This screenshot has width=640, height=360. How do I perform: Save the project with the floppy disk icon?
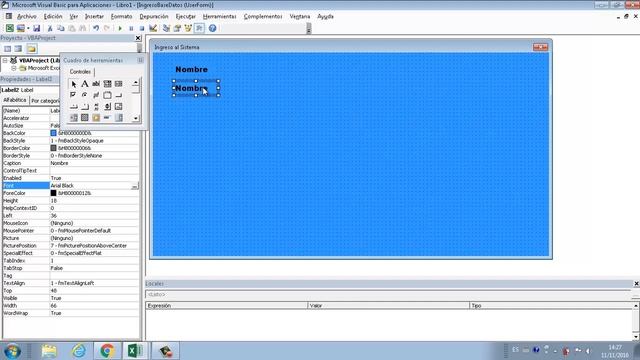36,28
